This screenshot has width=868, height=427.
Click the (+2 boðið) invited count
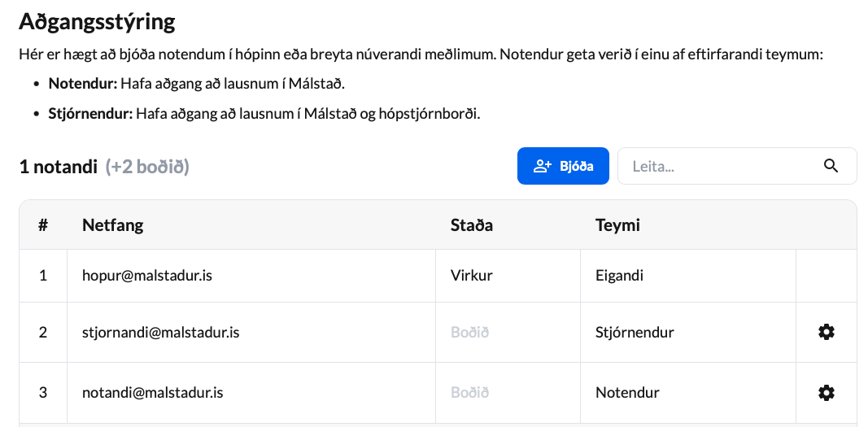coord(147,167)
